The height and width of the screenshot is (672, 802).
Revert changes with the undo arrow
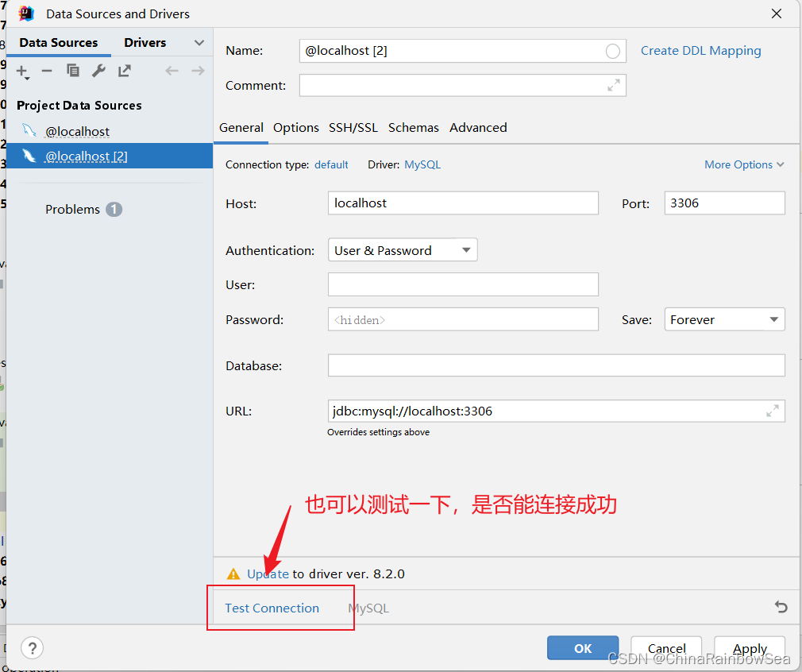click(x=781, y=607)
